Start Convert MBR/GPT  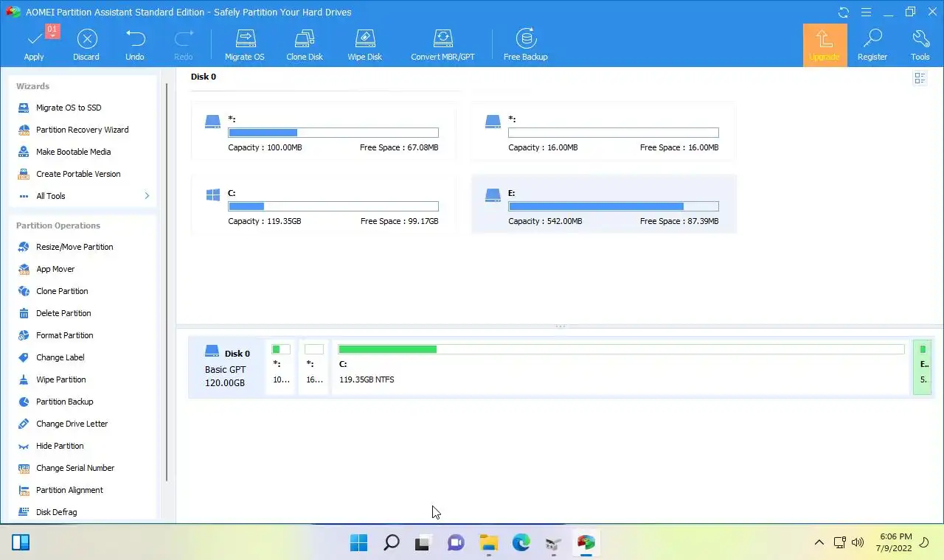442,45
